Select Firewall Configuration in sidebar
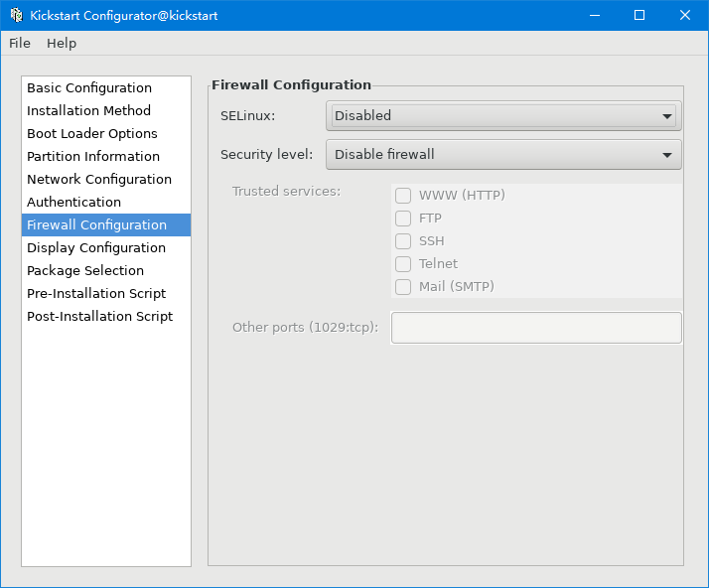 (106, 224)
